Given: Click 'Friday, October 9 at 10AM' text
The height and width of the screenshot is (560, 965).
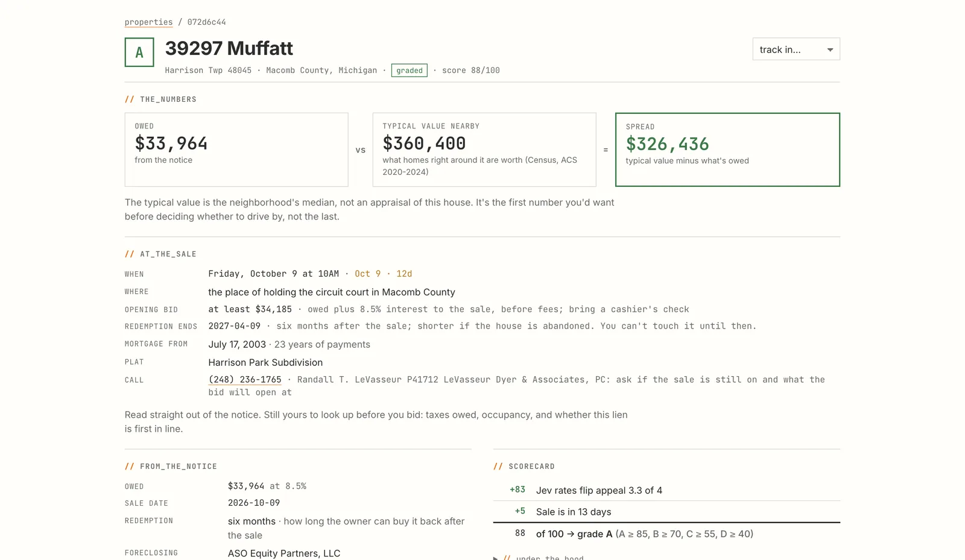Looking at the screenshot, I should pyautogui.click(x=274, y=274).
